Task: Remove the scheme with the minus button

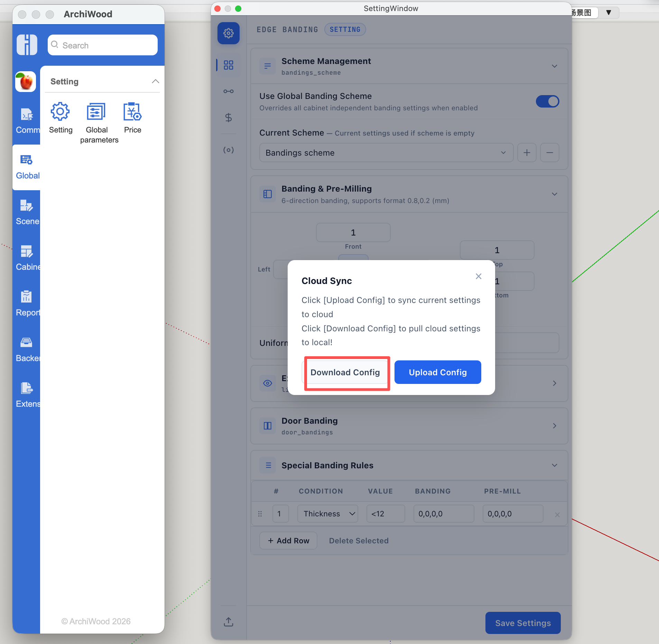Action: click(x=550, y=153)
